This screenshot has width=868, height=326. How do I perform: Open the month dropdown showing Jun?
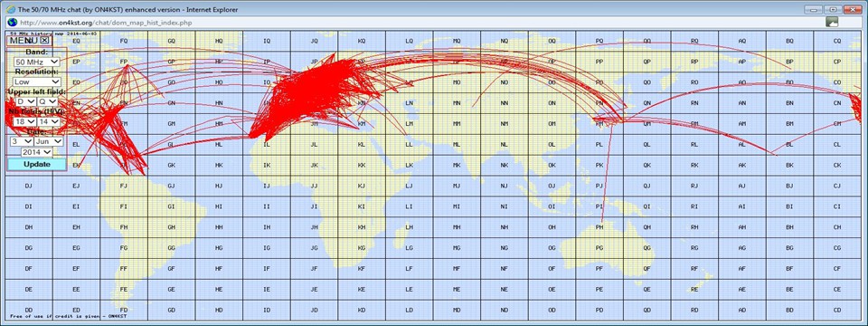point(49,141)
